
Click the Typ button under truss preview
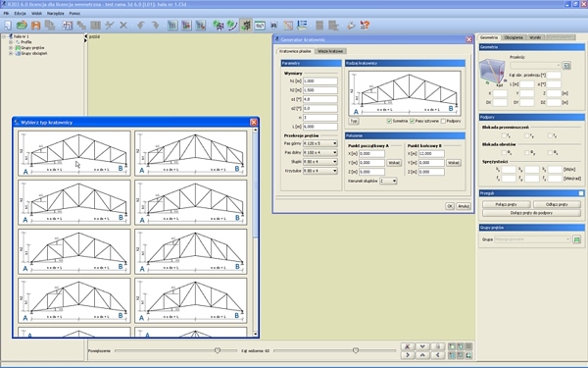[x=354, y=121]
